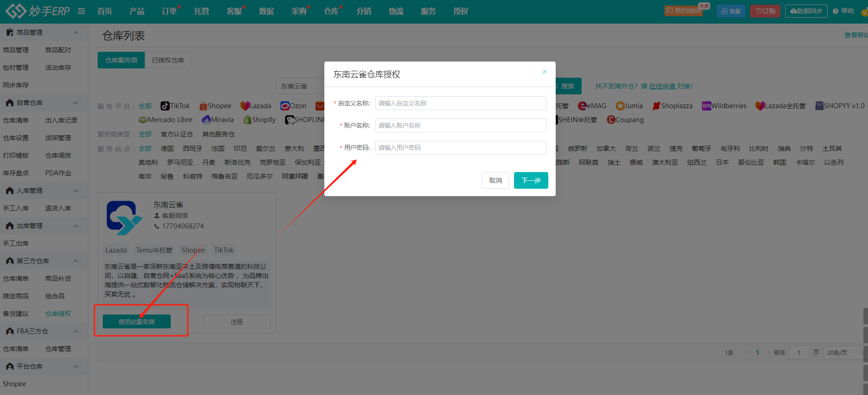Viewport: 868px width, 395px height.
Task: Switch to the 已授权仓库 tab
Action: coord(168,60)
